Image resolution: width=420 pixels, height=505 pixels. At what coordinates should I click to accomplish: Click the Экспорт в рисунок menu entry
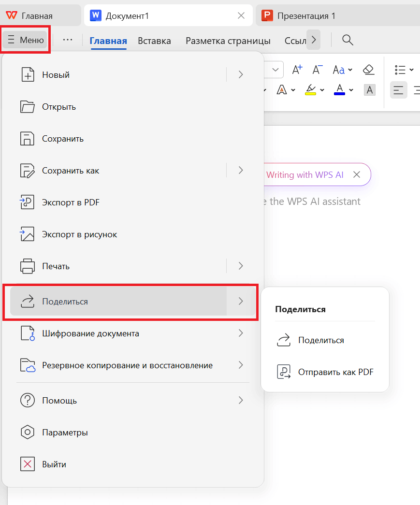pos(79,234)
